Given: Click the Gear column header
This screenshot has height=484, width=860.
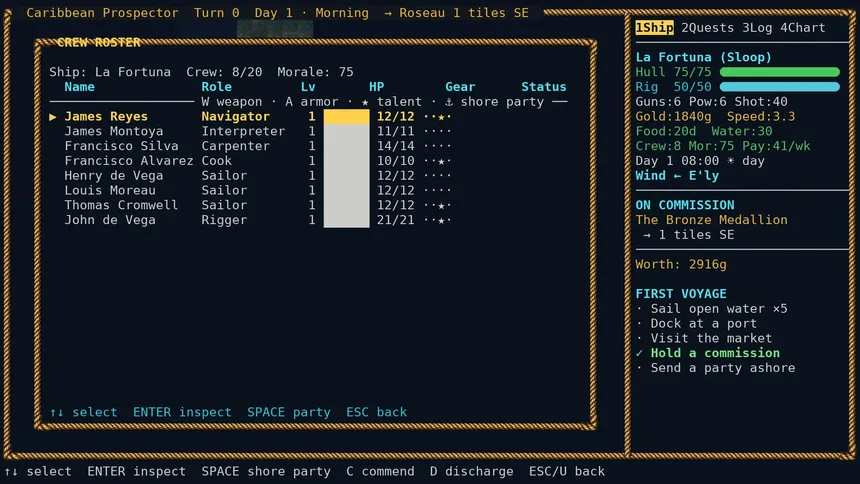Looking at the screenshot, I should coord(460,87).
